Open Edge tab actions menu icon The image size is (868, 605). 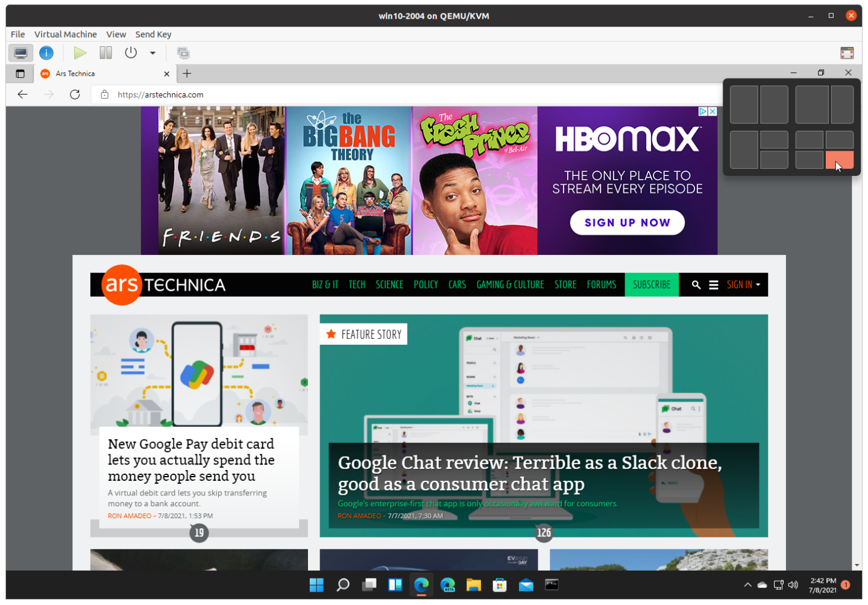click(x=20, y=74)
